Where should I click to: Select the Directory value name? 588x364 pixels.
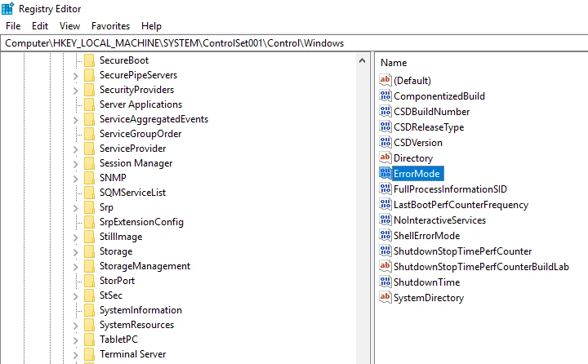(413, 158)
